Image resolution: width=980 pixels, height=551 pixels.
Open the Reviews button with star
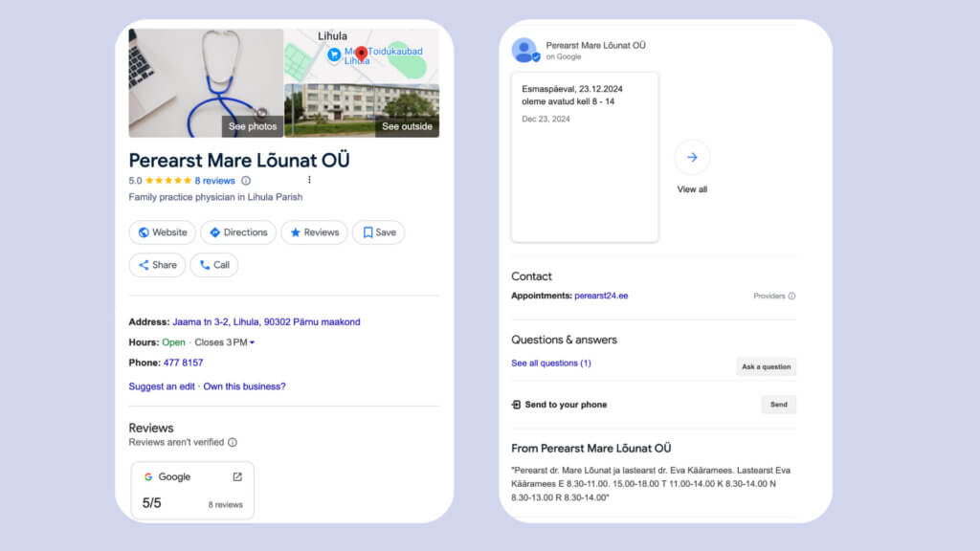point(314,232)
